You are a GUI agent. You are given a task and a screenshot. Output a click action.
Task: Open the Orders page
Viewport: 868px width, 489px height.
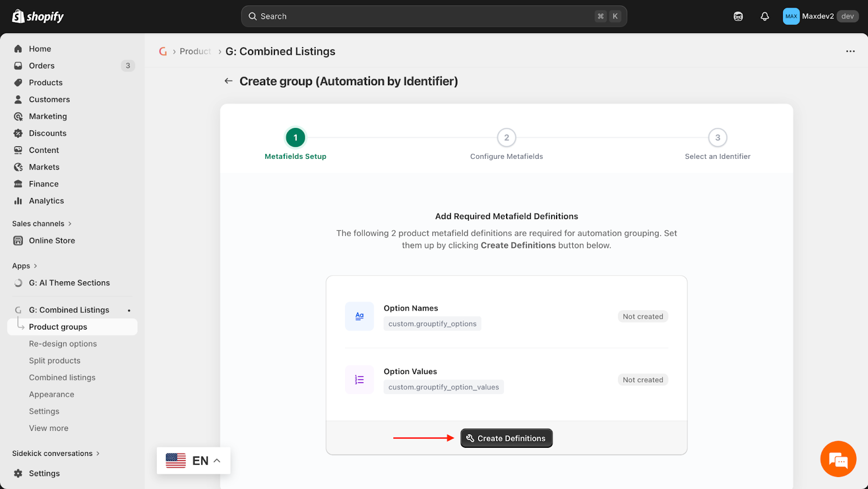(x=42, y=66)
